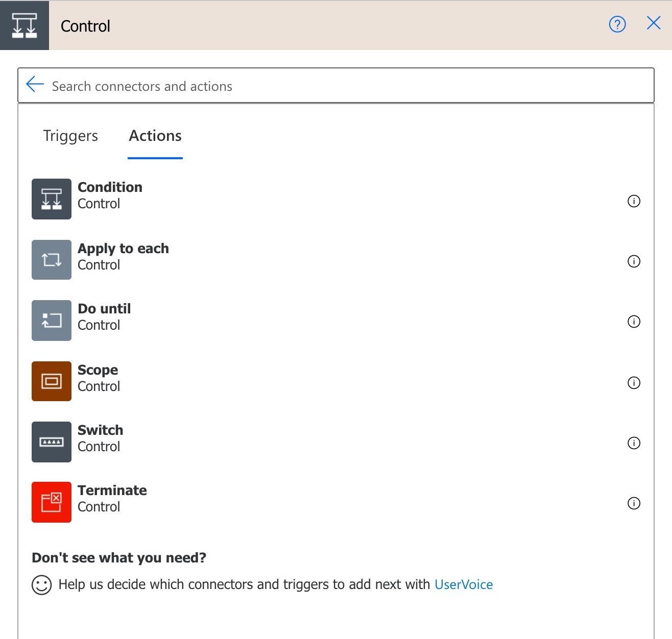Screen dimensions: 672x639
Task: Click the Control connector icon in header
Action: pos(25,26)
